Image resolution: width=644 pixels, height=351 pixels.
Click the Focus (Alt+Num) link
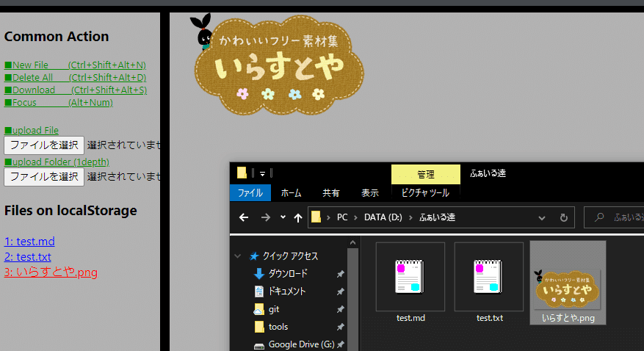(x=58, y=103)
